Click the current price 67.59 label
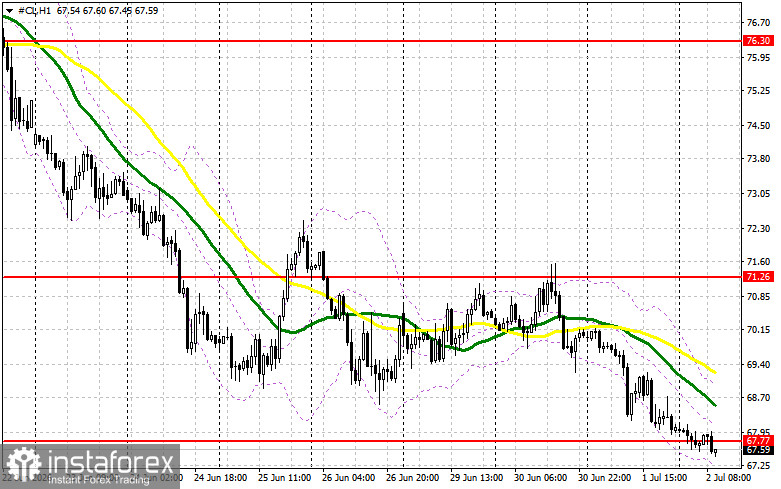This screenshot has height=489, width=781. [x=759, y=450]
